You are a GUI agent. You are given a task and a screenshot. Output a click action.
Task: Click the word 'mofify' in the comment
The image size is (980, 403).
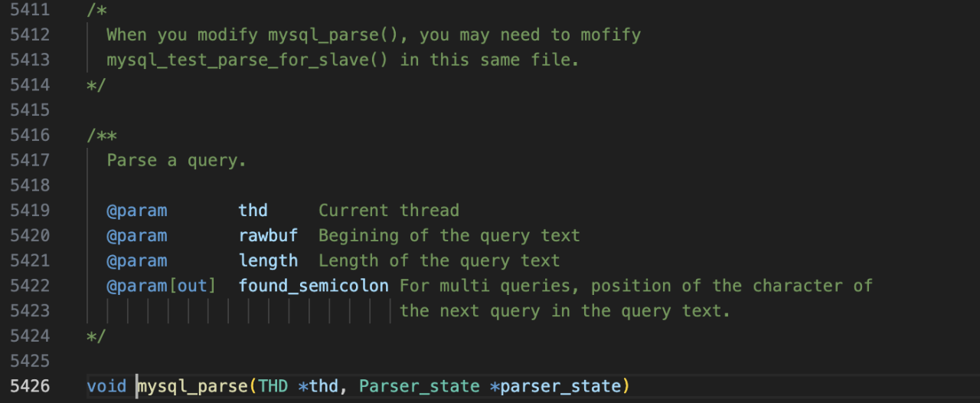point(610,34)
